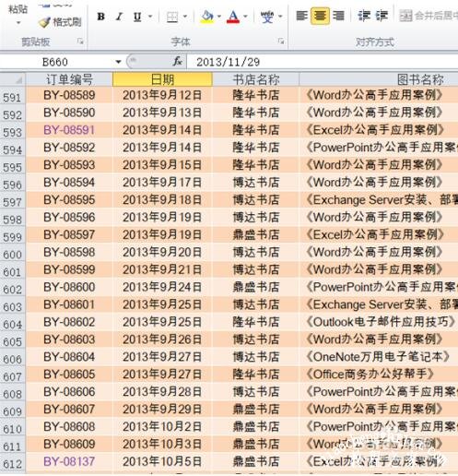Viewport: 458px width, 476px height.
Task: Select cell BY-08604
Action: pyautogui.click(x=69, y=357)
